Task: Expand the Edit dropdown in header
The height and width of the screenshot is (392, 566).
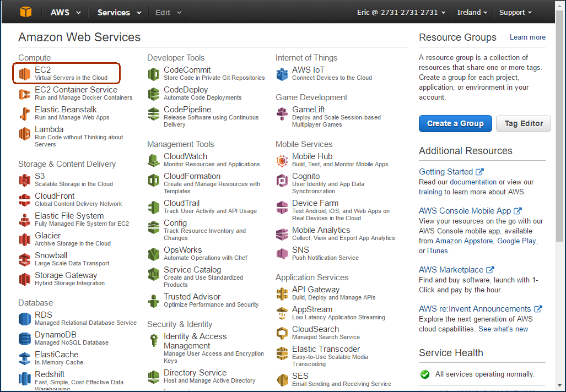Action: tap(168, 12)
